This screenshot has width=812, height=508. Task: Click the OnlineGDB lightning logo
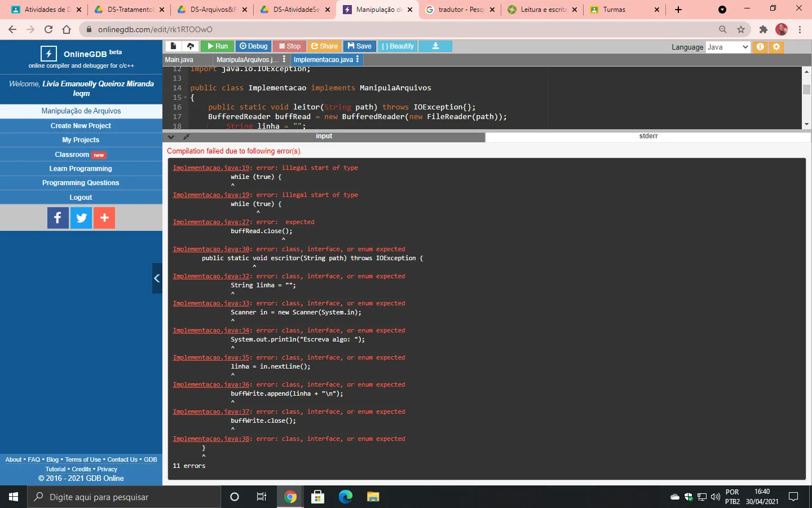point(48,54)
